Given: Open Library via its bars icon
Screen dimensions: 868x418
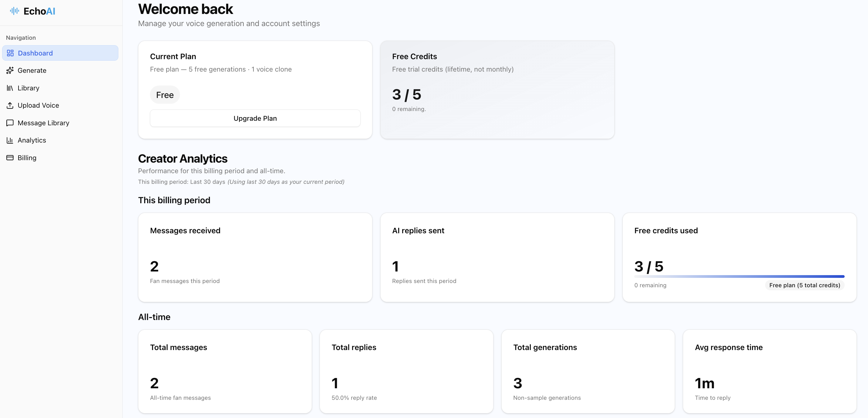Looking at the screenshot, I should point(10,88).
